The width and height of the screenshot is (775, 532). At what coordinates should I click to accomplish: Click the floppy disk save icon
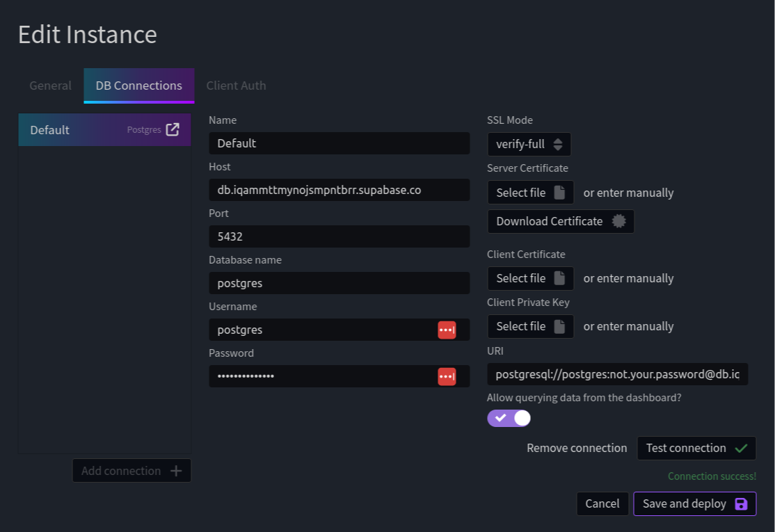pos(741,503)
